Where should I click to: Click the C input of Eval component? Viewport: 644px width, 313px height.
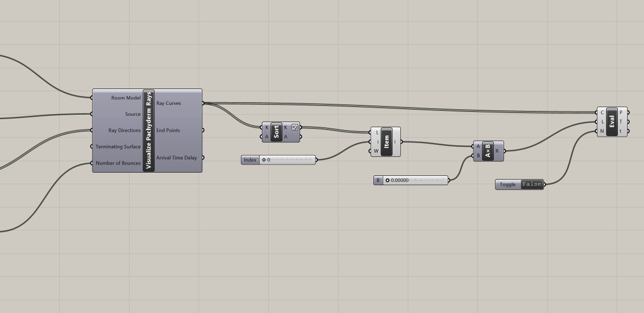(602, 113)
